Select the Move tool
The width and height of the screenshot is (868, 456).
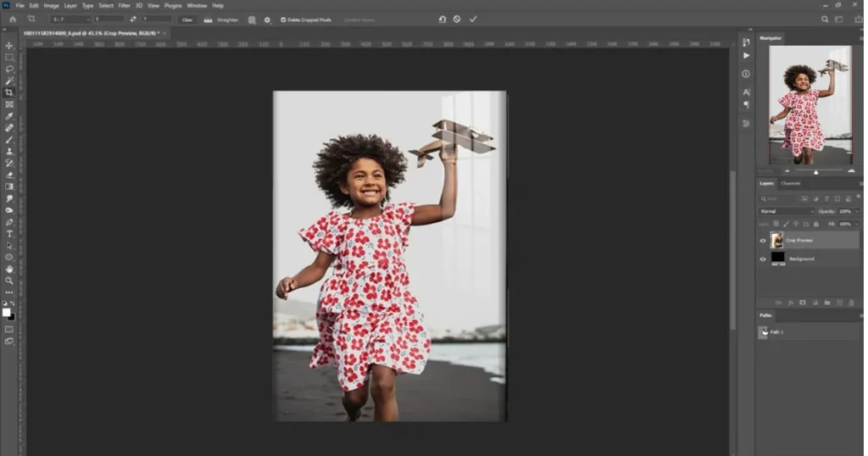click(x=9, y=46)
